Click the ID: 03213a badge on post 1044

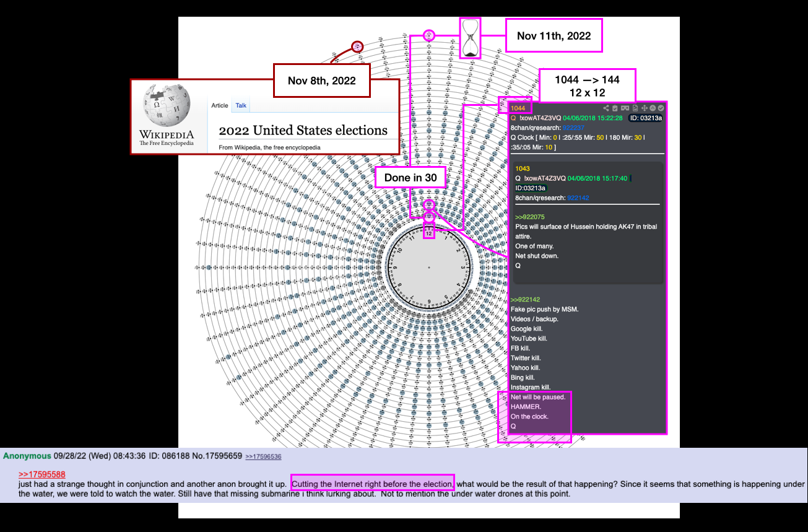pyautogui.click(x=645, y=118)
